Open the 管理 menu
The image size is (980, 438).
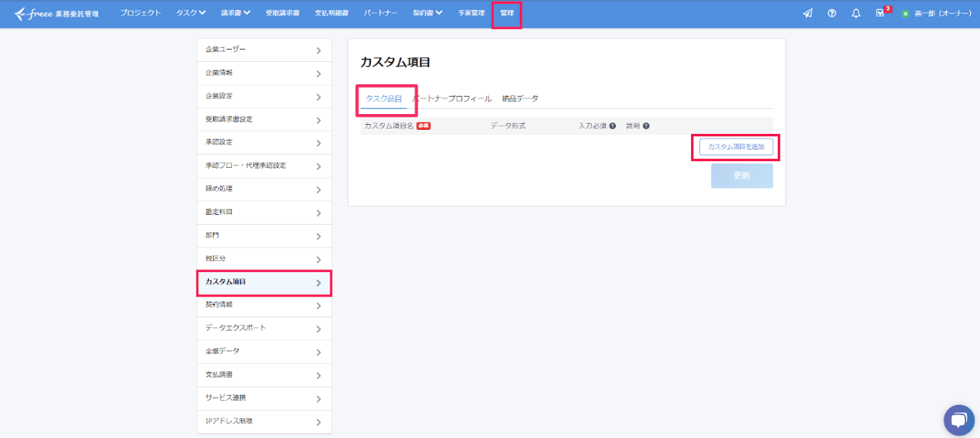coord(507,13)
